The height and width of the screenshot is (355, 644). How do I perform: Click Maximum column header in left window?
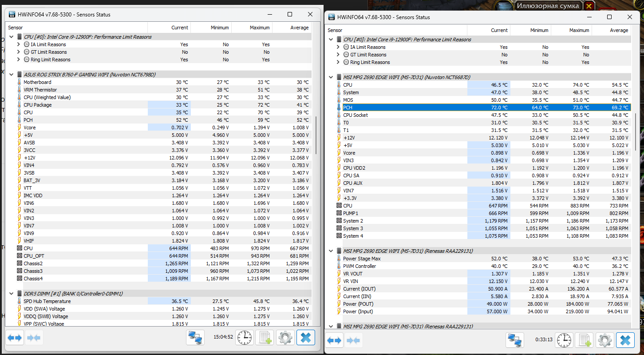252,28
